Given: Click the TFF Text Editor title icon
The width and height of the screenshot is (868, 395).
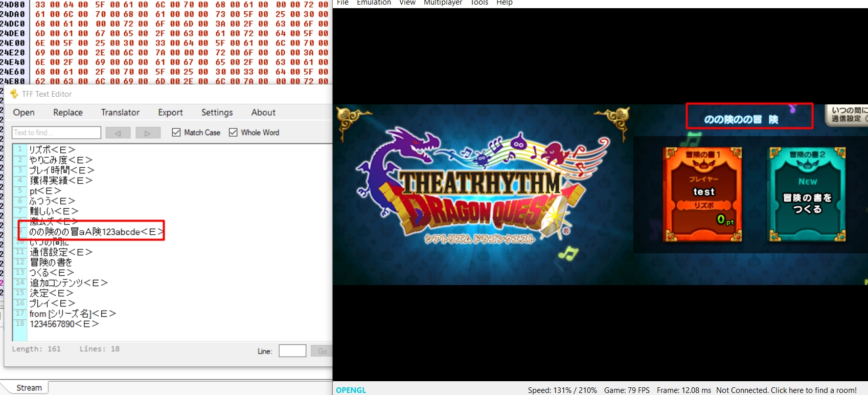Looking at the screenshot, I should pyautogui.click(x=14, y=94).
